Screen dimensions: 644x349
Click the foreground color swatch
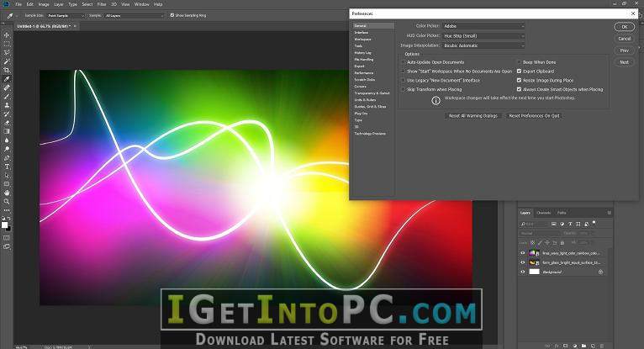[x=4, y=225]
